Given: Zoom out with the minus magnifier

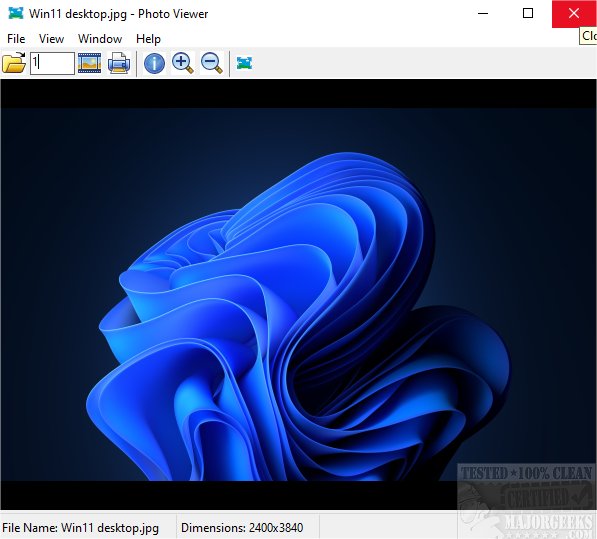Looking at the screenshot, I should point(212,63).
